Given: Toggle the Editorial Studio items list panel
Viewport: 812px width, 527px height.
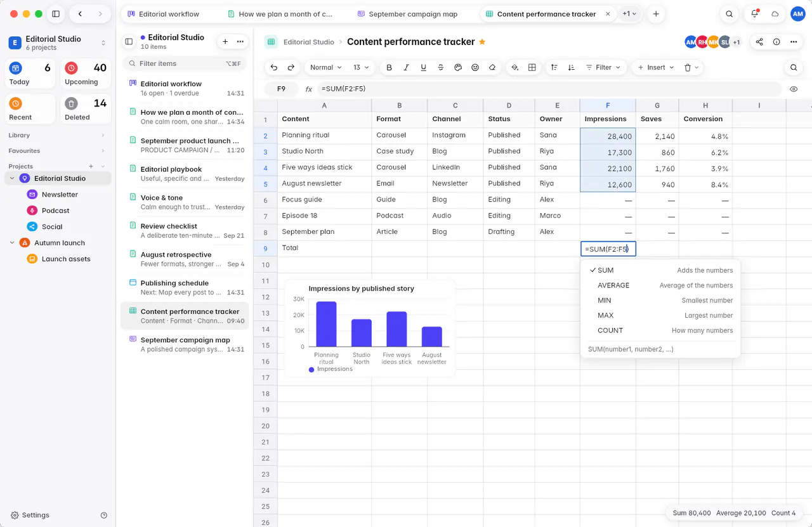Looking at the screenshot, I should [129, 42].
